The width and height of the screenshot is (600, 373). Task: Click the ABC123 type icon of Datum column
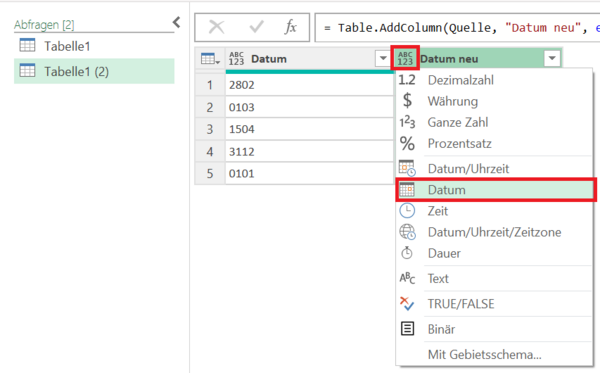[236, 59]
